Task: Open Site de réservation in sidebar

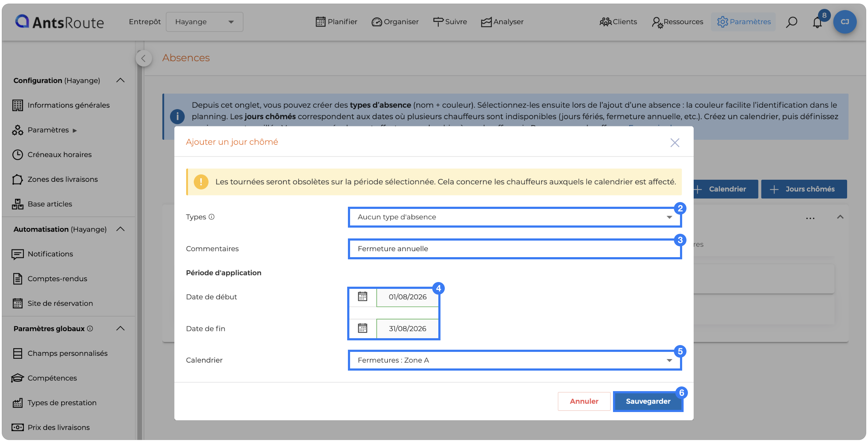Action: pos(53,303)
